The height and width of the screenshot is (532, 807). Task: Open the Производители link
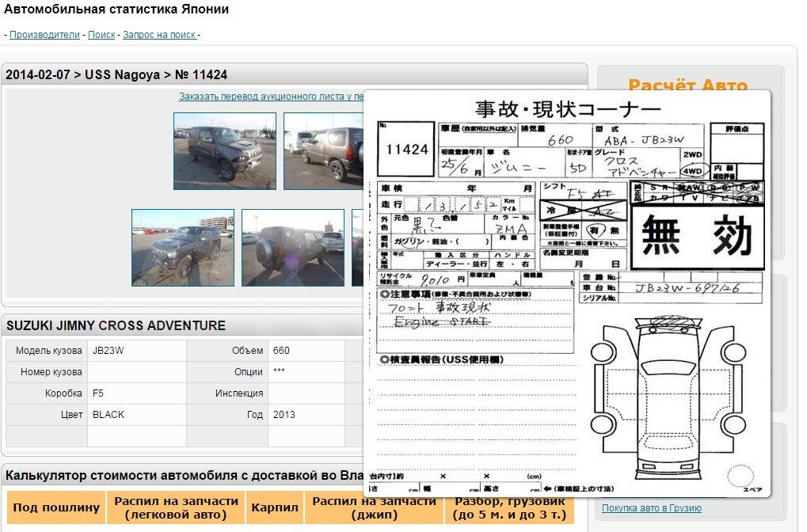[45, 35]
